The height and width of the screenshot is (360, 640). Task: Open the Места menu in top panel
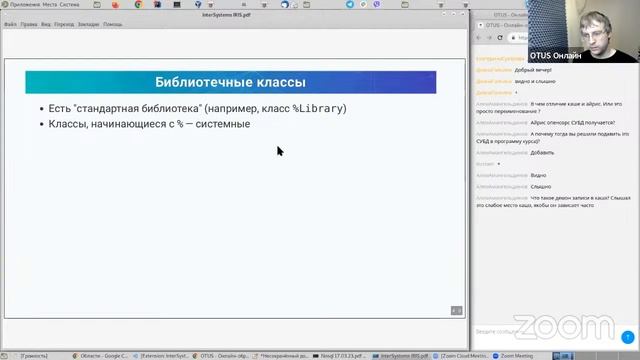[50, 4]
